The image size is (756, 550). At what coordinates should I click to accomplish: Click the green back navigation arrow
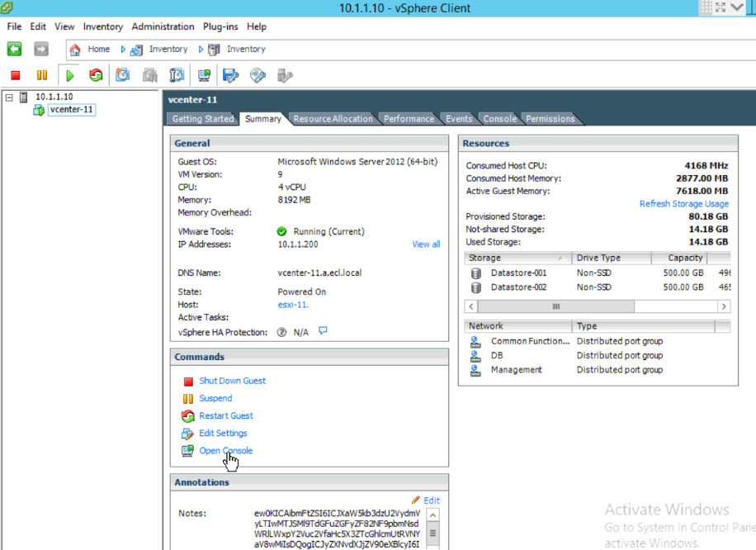coord(13,49)
